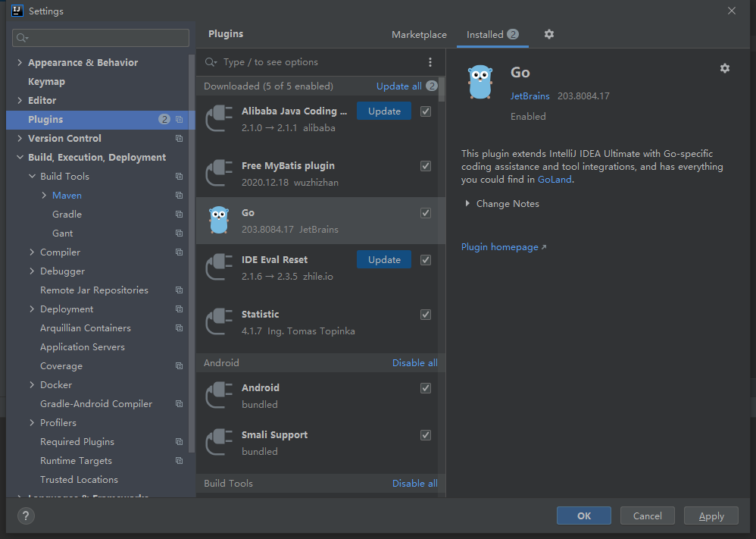Image resolution: width=756 pixels, height=539 pixels.
Task: Collapse Build, Execution, Deployment node
Action: click(20, 158)
